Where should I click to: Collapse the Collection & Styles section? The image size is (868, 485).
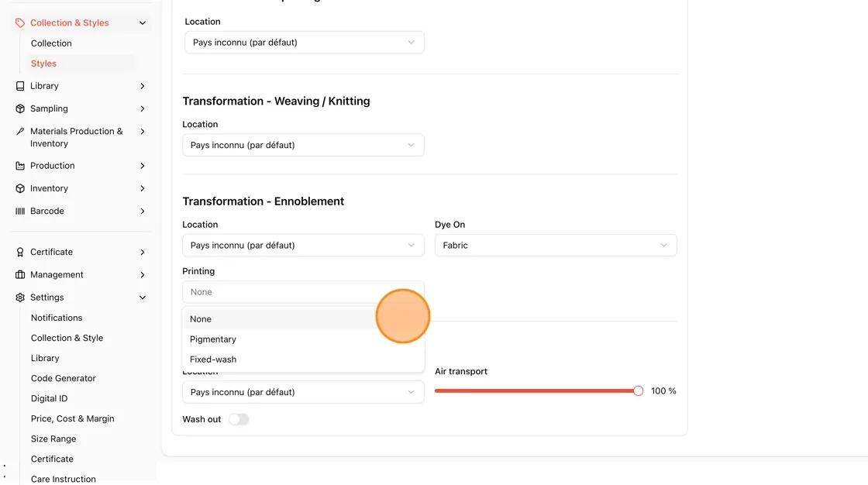tap(143, 22)
